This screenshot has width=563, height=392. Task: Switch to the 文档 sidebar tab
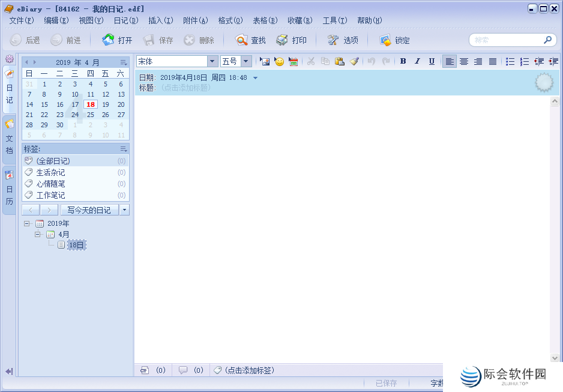point(9,138)
